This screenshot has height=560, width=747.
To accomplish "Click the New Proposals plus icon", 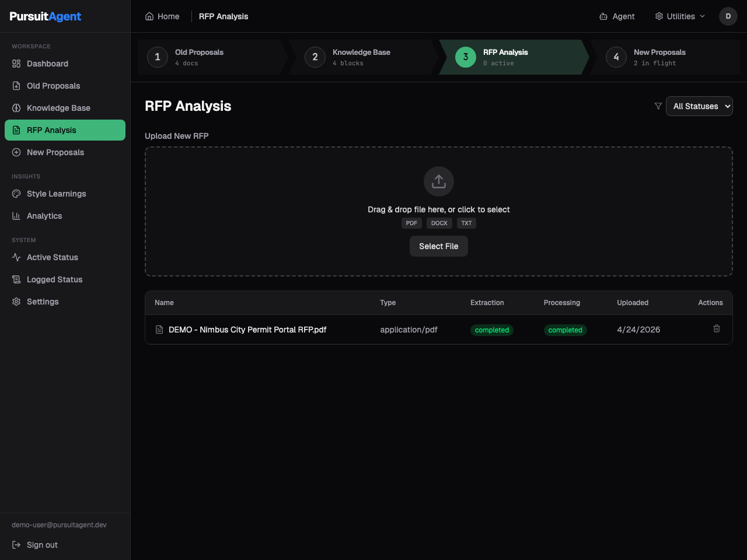I will coord(16,152).
